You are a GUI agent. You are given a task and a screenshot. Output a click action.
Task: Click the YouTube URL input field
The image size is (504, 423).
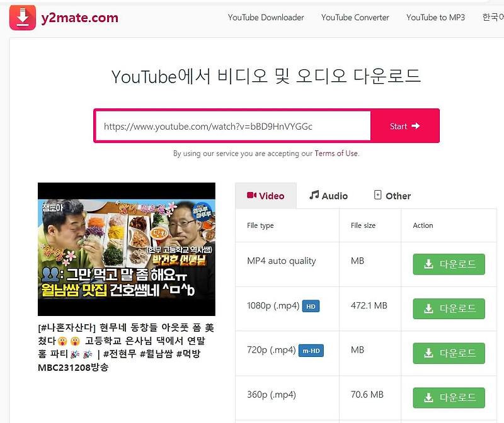[x=233, y=127]
